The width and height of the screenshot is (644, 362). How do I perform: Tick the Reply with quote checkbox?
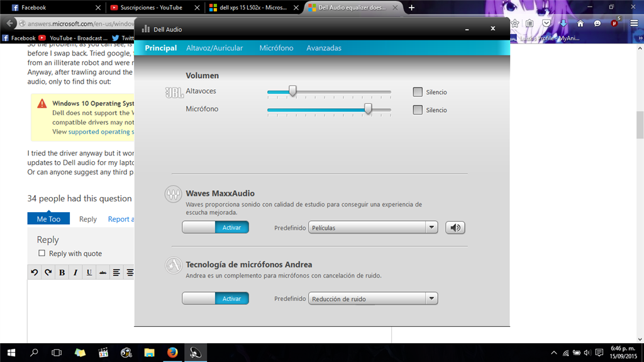[x=42, y=253]
